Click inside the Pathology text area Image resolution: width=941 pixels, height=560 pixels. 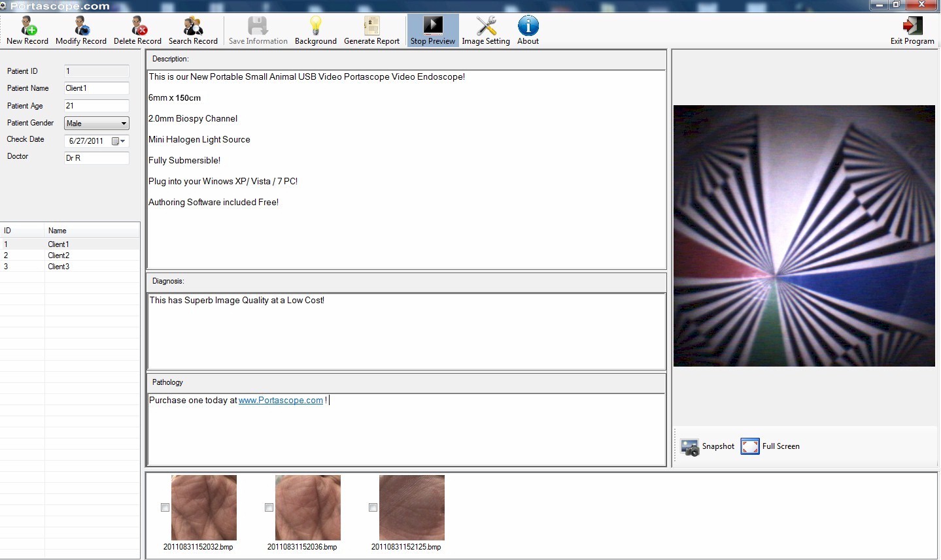tap(406, 429)
